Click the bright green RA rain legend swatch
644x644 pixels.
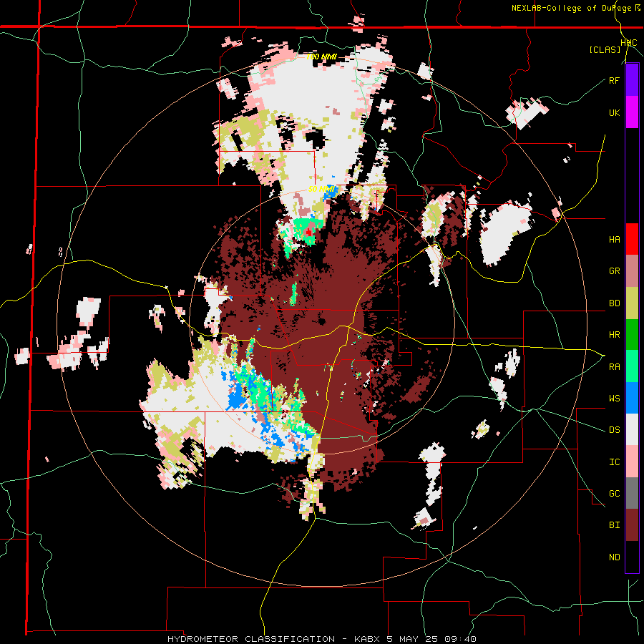coord(632,366)
